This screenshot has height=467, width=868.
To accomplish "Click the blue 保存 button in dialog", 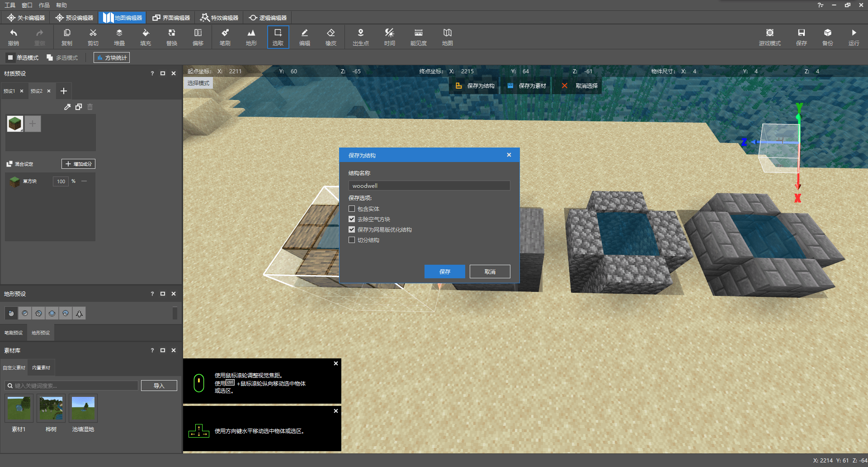I will click(x=444, y=272).
